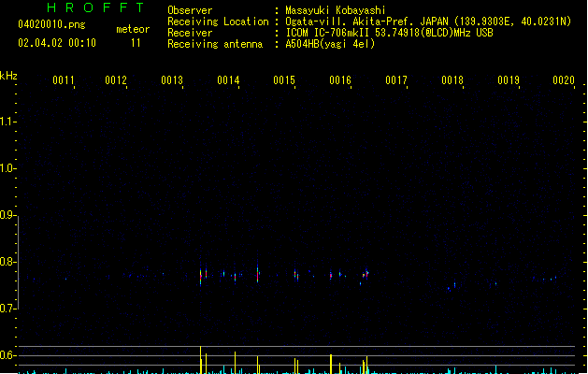The width and height of the screenshot is (588, 374).
Task: Select the filename 04020010.png
Action: (51, 24)
